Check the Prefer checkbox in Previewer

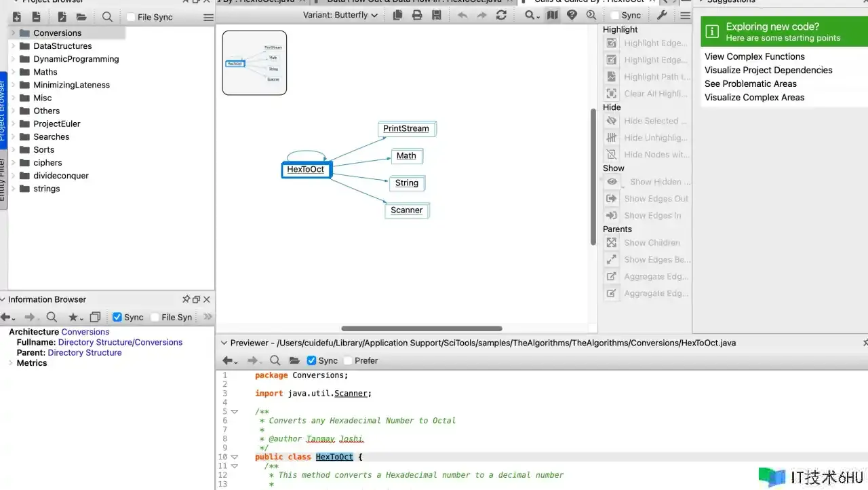point(348,360)
